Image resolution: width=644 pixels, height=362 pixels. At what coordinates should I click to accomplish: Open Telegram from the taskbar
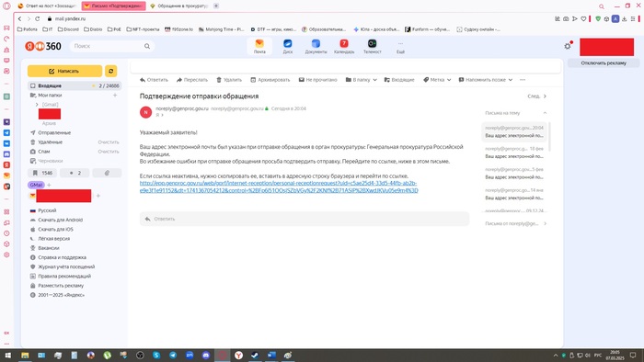[173, 356]
